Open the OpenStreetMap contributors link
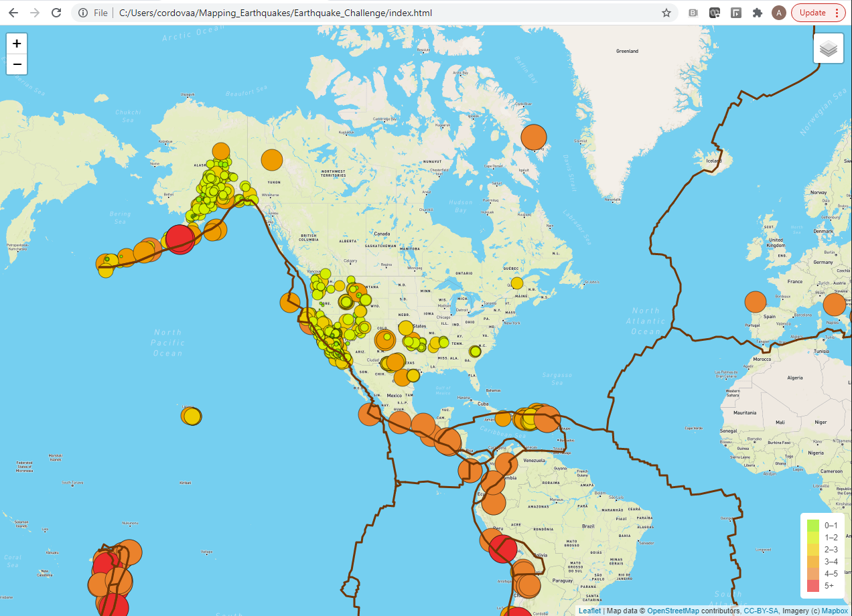Image resolution: width=852 pixels, height=616 pixels. point(672,611)
